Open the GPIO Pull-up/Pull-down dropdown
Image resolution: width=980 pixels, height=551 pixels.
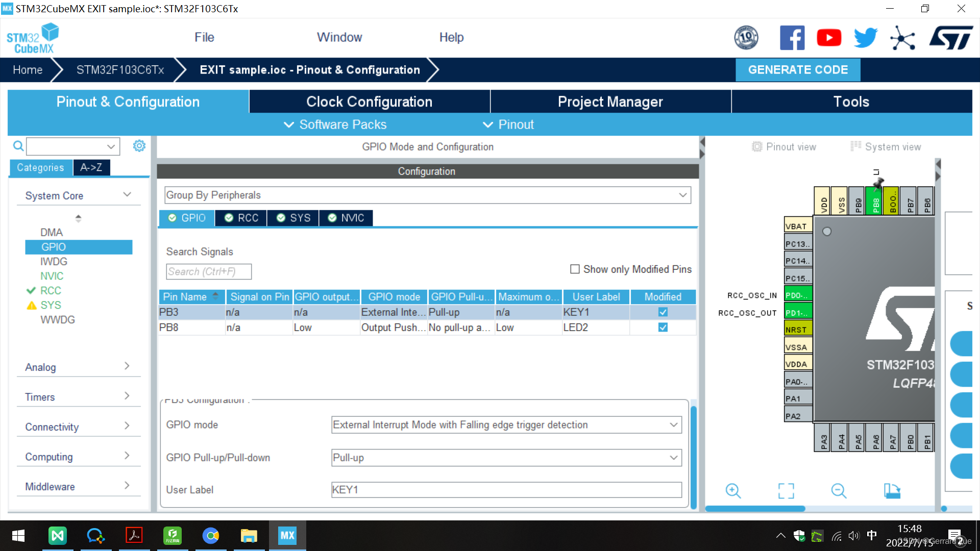click(506, 458)
